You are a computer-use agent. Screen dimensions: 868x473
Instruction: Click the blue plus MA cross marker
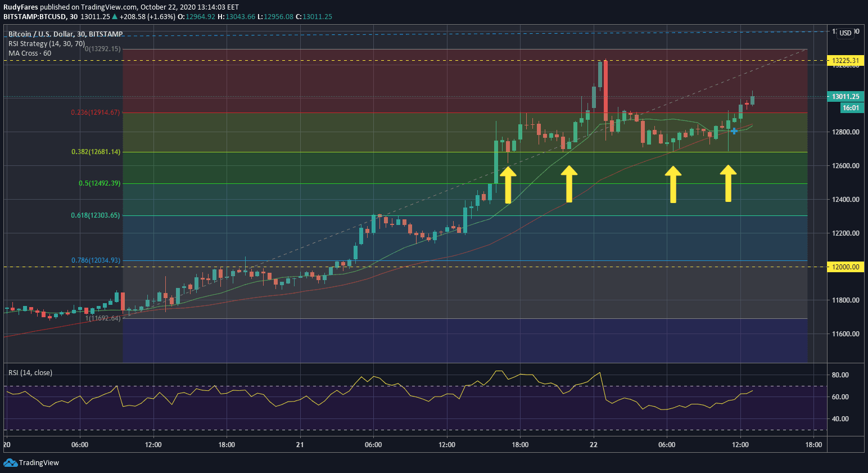tap(734, 131)
